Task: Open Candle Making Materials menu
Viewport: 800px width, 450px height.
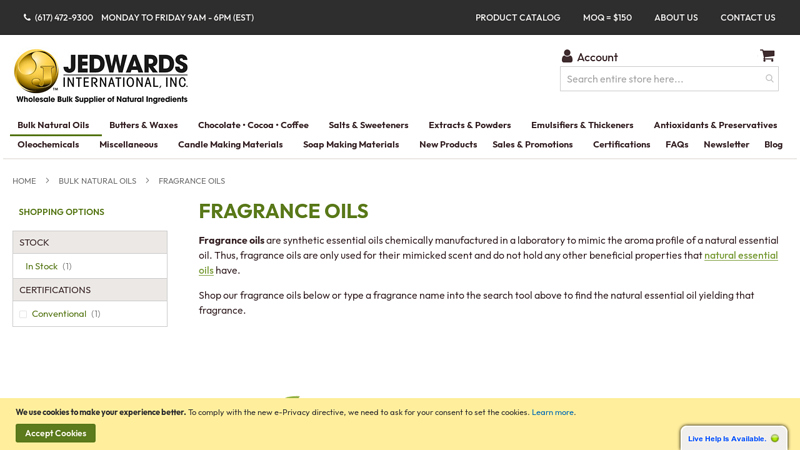Action: coord(230,144)
